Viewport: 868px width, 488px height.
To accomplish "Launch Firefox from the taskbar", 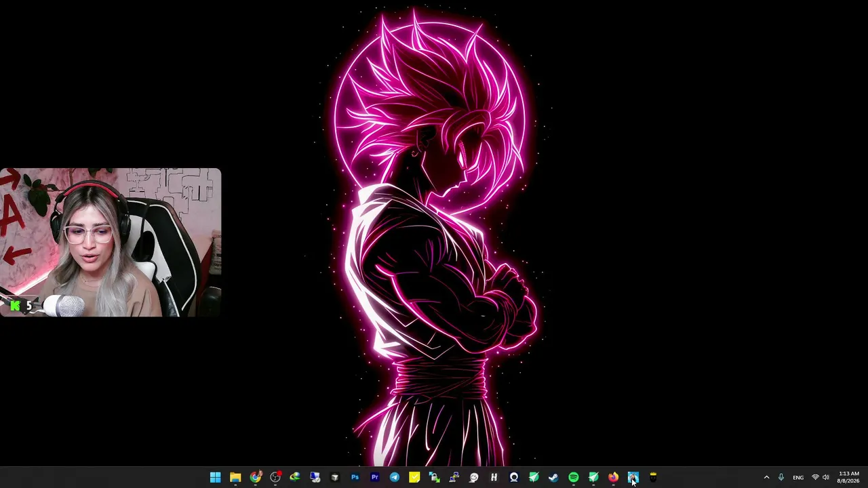I will tap(613, 478).
